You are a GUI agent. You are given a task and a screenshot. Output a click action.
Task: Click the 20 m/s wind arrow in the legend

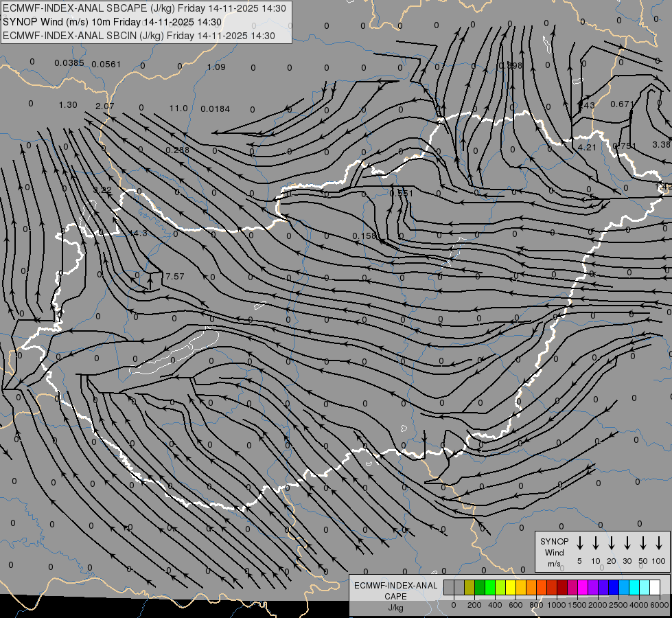[x=611, y=543]
